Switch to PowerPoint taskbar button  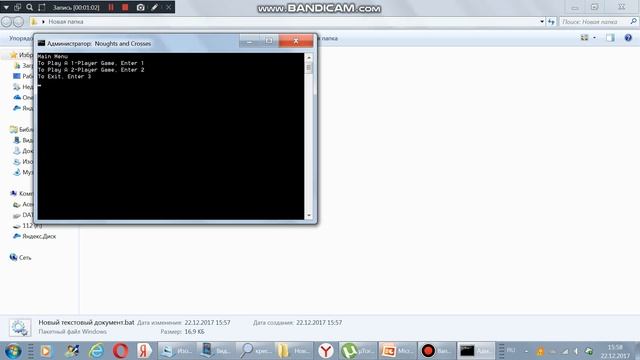pyautogui.click(x=397, y=351)
